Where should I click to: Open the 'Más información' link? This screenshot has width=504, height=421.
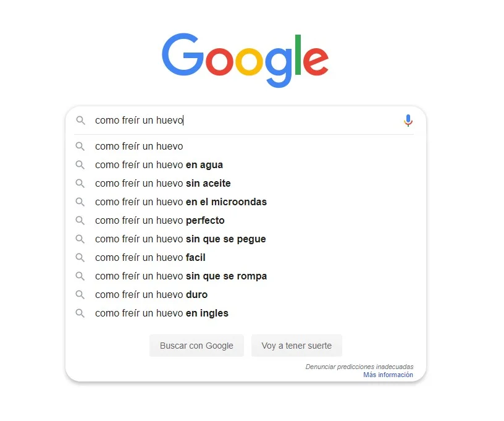(x=388, y=375)
